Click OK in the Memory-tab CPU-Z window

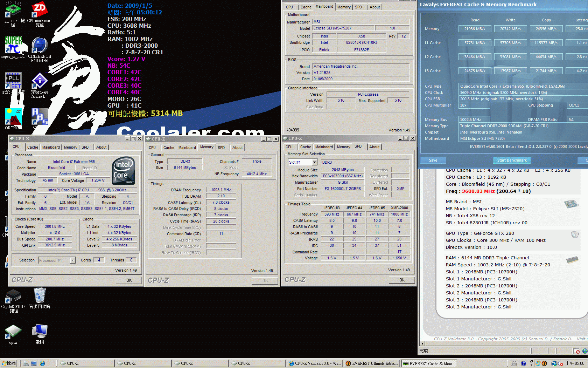coord(265,281)
